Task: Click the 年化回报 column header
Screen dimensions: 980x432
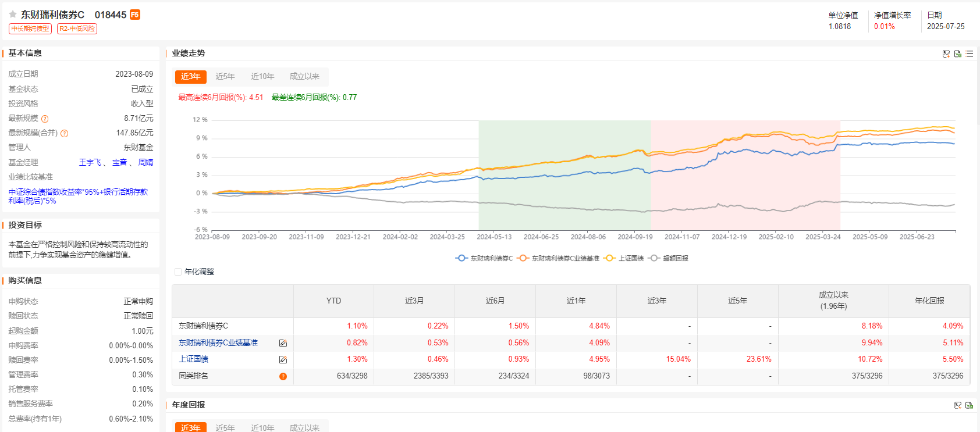Action: (x=929, y=301)
